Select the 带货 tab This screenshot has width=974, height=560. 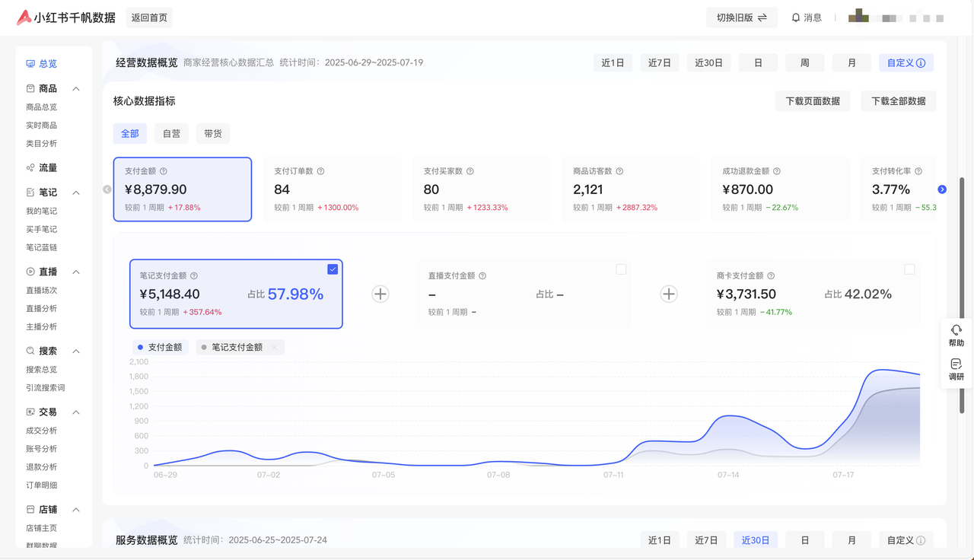(213, 134)
